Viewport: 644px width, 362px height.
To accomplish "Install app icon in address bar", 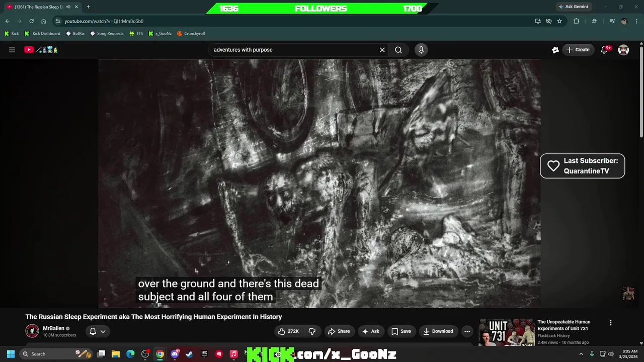I will [538, 21].
